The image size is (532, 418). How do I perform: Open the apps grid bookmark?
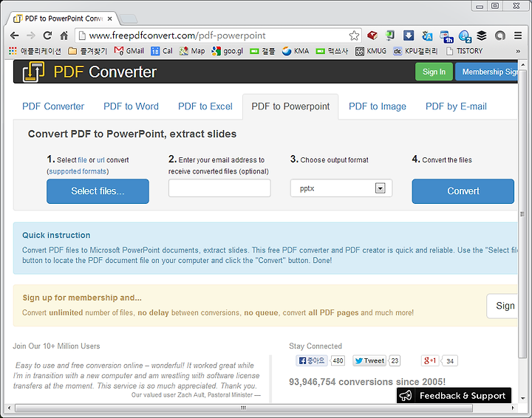click(13, 51)
